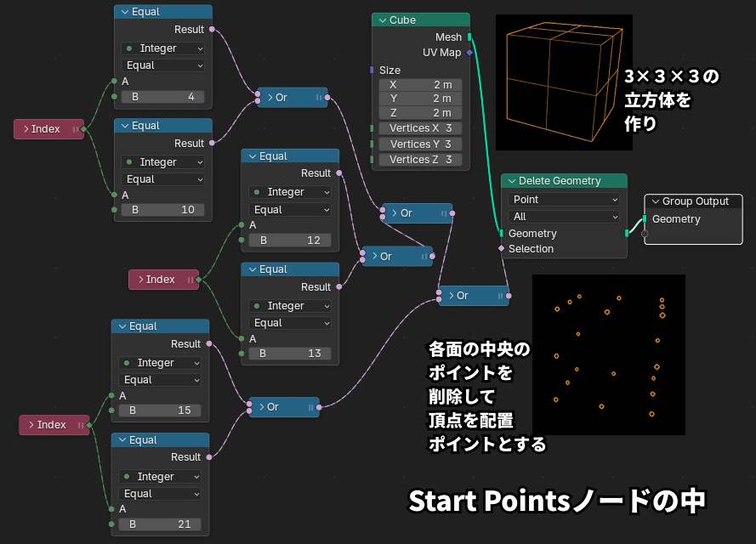Click the Mesh output socket on Cube
756x544 pixels.
pos(469,37)
